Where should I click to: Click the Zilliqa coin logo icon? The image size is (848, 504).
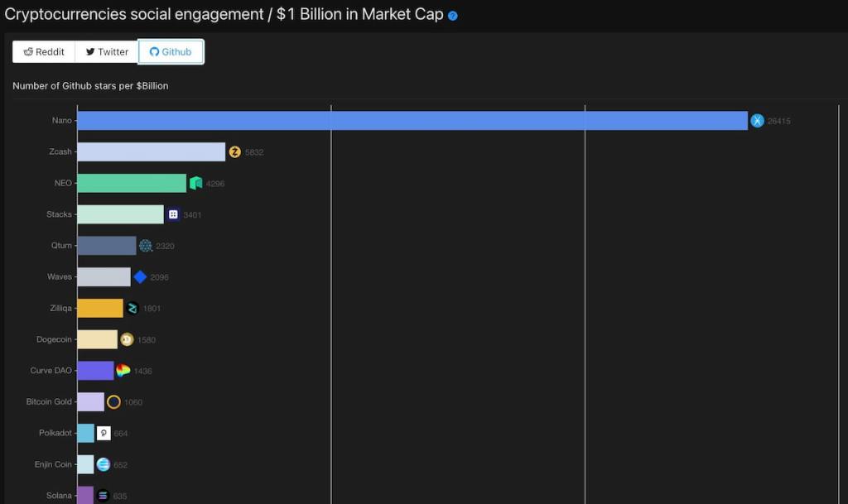pyautogui.click(x=132, y=309)
